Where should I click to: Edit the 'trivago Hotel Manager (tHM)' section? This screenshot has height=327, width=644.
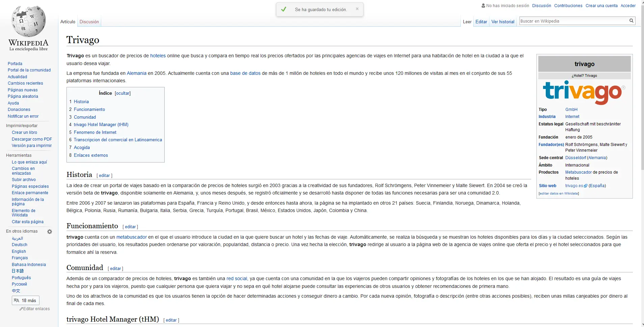[171, 320]
